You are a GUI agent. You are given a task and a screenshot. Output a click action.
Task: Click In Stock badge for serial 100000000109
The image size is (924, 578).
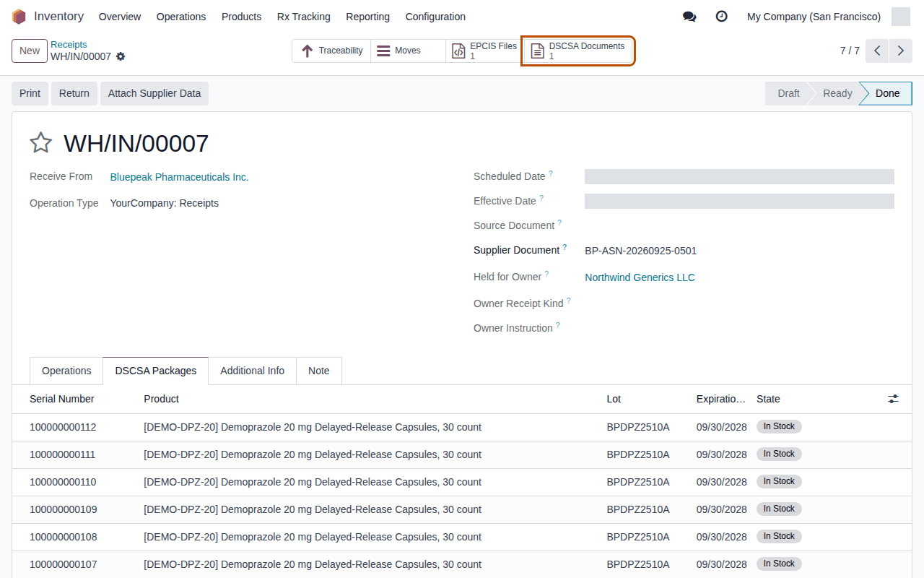coord(779,509)
